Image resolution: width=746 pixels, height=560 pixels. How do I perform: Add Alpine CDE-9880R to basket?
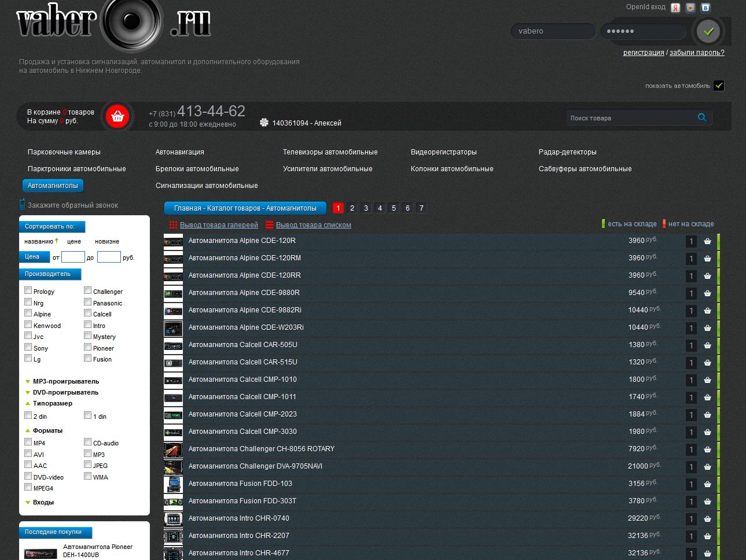[x=707, y=293]
